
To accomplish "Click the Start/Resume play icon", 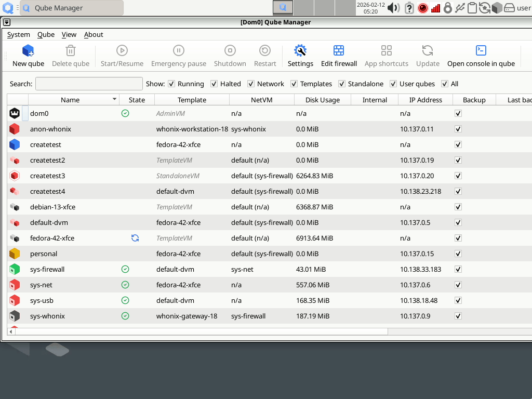I will (x=122, y=50).
